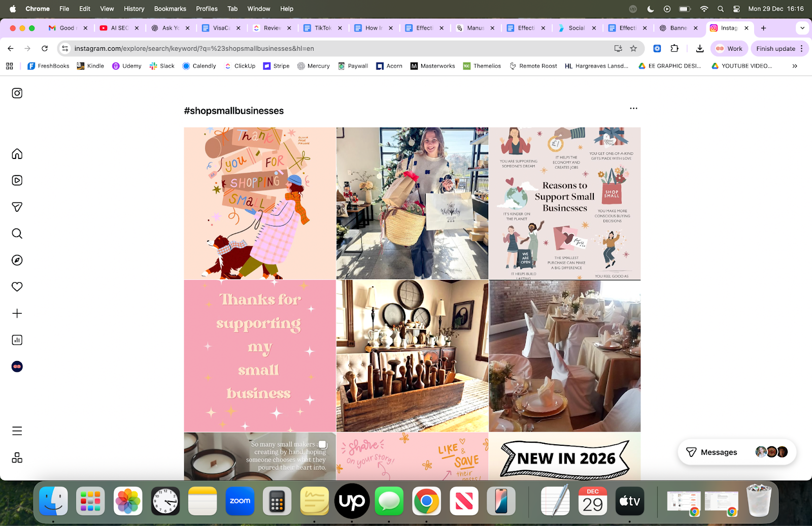Open Explore compass icon
The height and width of the screenshot is (526, 812).
[17, 260]
